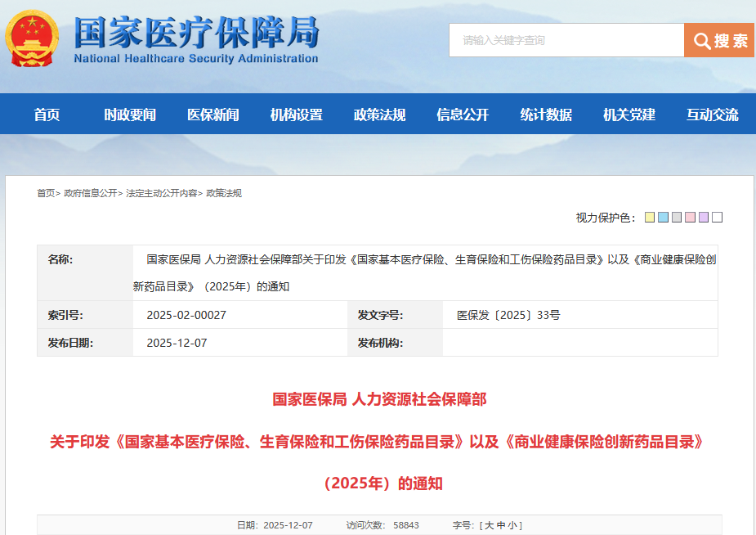Reset background with white color swatch
This screenshot has width=756, height=535.
717,218
